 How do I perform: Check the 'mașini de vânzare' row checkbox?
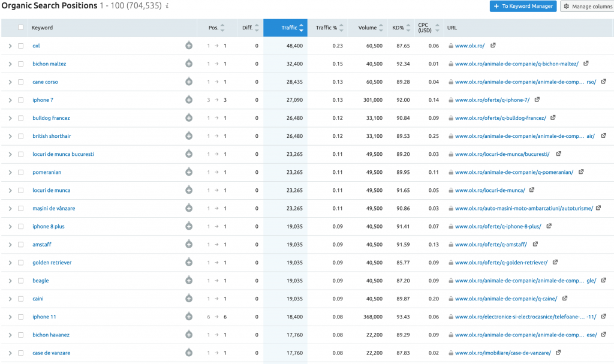click(x=21, y=209)
